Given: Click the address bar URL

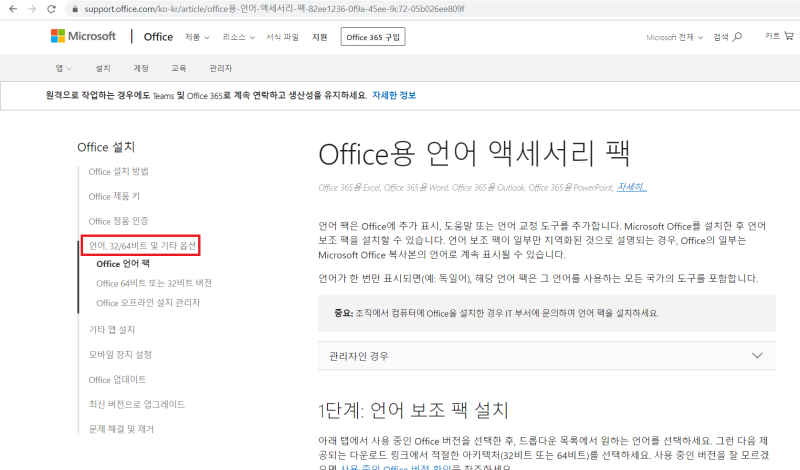Looking at the screenshot, I should 274,9.
